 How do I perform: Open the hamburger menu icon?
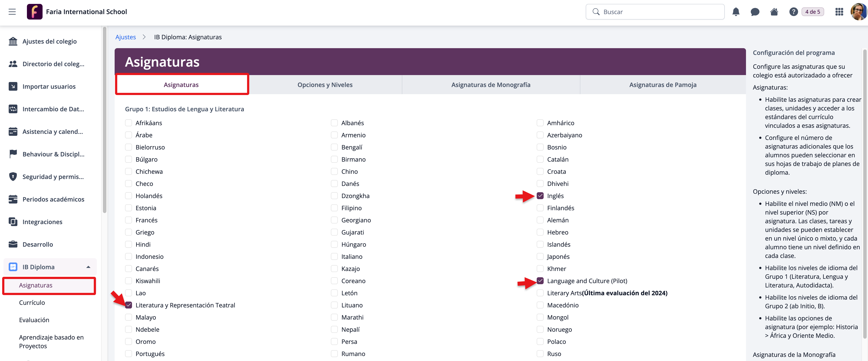click(x=12, y=12)
